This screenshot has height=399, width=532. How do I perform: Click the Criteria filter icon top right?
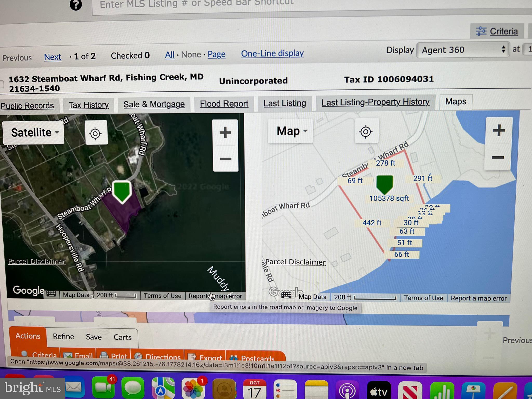tap(482, 31)
